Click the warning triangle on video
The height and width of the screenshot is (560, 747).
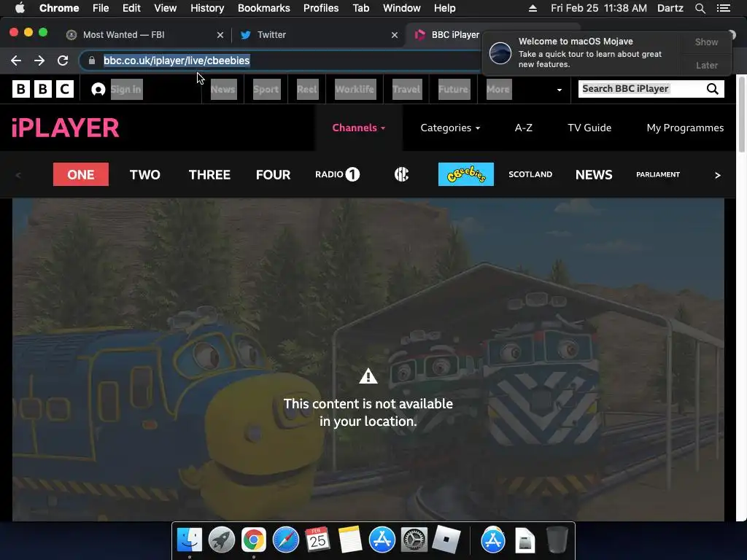pos(368,376)
